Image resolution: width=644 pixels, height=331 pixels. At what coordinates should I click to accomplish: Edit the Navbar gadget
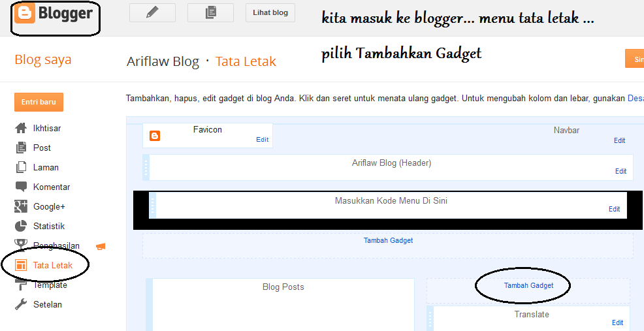click(619, 140)
